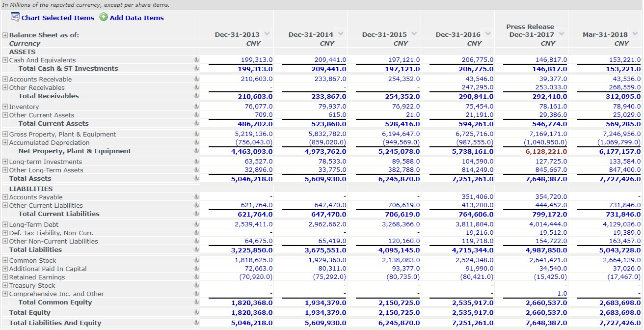Select Dec-31-2015 Other Current Assets value 21.0

[x=413, y=115]
